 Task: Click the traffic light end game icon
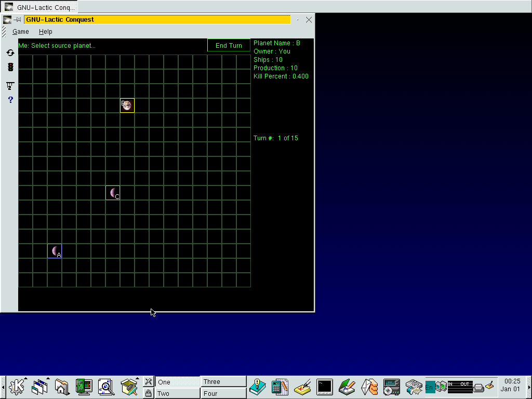pos(10,67)
